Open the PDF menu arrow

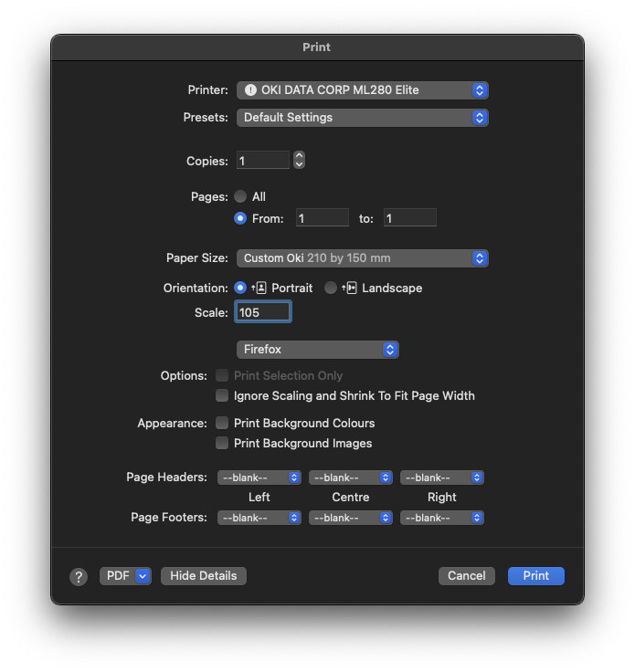143,576
